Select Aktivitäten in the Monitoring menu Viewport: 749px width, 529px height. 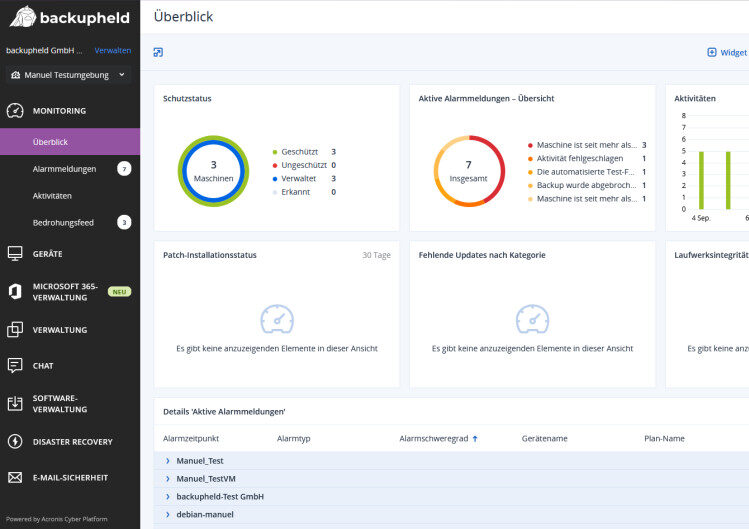(52, 196)
